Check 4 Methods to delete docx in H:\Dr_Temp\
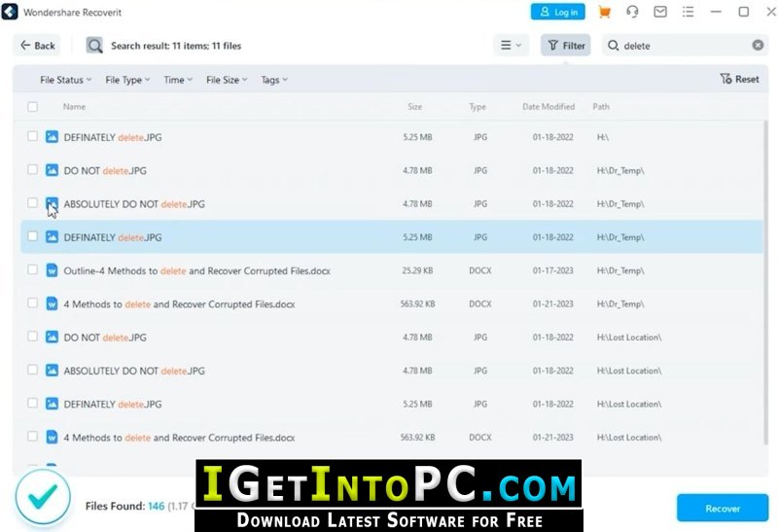Screen dimensions: 778x532 click(x=33, y=302)
